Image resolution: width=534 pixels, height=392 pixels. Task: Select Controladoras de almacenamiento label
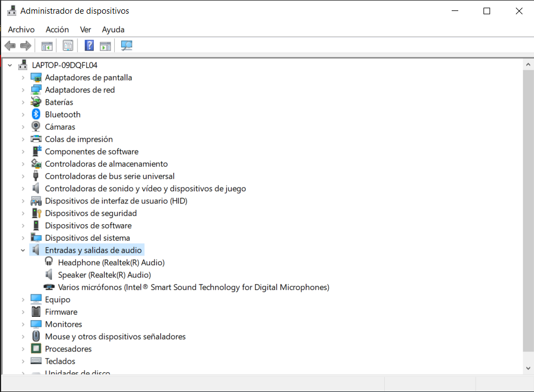pyautogui.click(x=106, y=164)
